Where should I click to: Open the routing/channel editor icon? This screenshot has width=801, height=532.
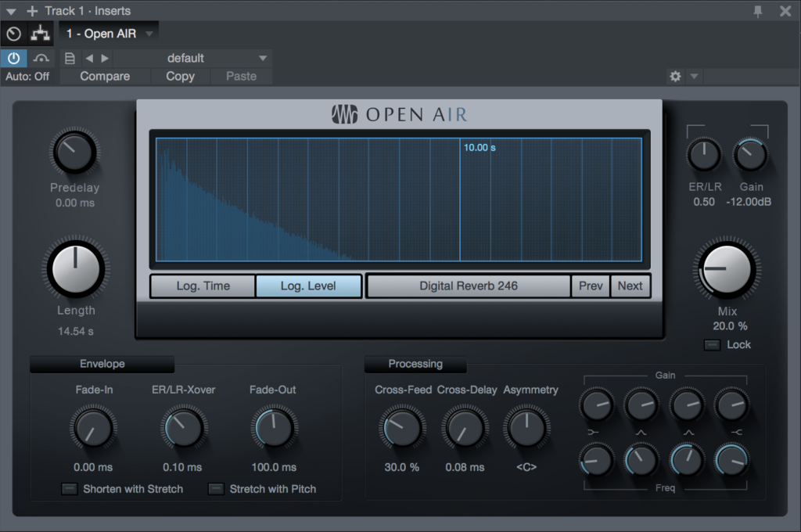41,34
